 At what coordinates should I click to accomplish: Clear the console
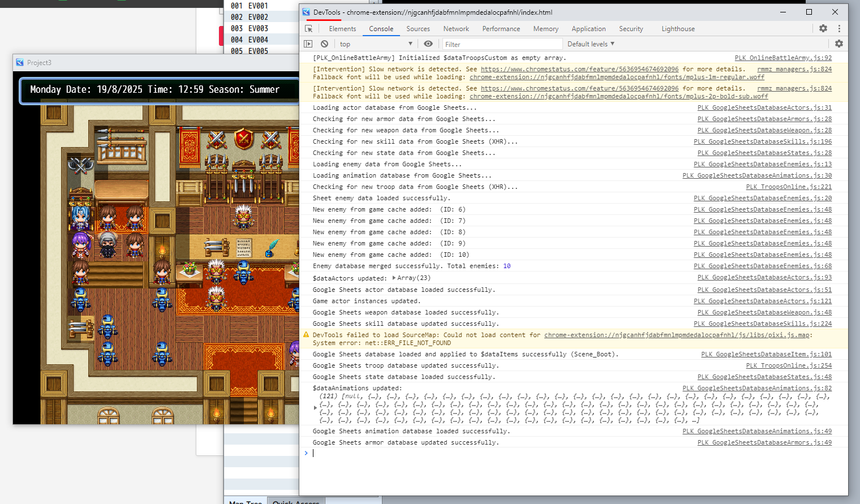324,44
